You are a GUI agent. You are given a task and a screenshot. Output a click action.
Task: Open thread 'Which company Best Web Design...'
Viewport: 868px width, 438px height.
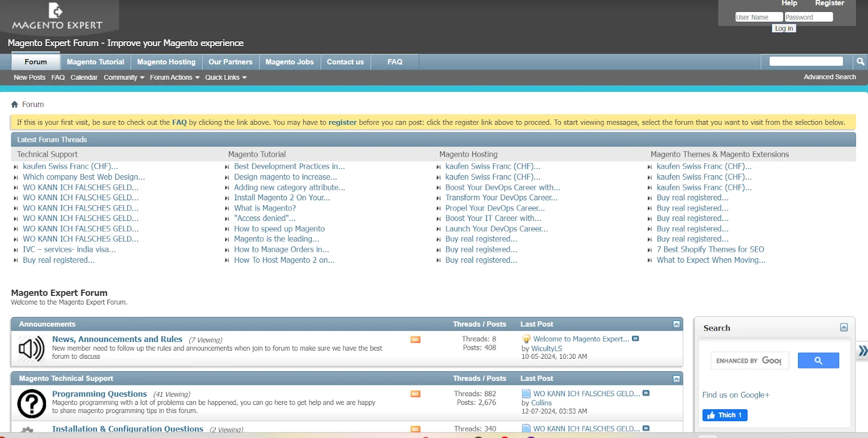[84, 177]
